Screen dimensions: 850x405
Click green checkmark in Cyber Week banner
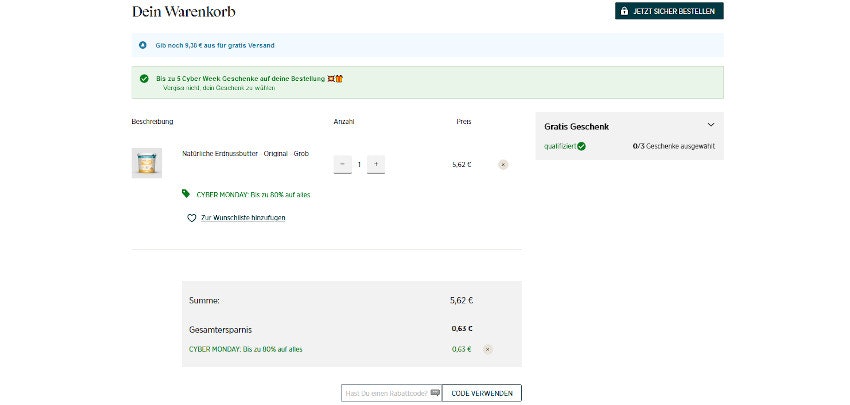pos(144,78)
